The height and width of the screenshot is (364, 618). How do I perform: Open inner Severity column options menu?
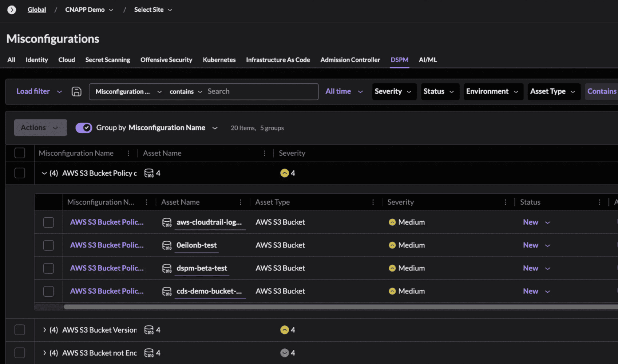(x=506, y=202)
